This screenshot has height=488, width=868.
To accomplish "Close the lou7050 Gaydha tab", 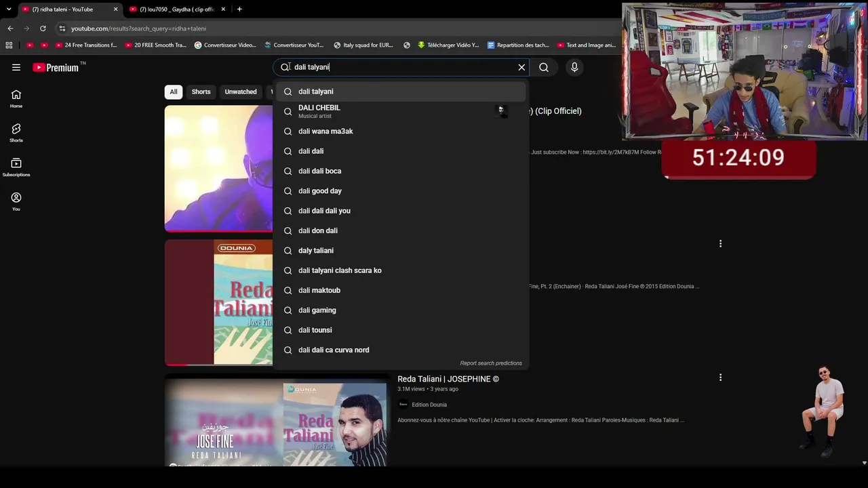I will [x=223, y=9].
